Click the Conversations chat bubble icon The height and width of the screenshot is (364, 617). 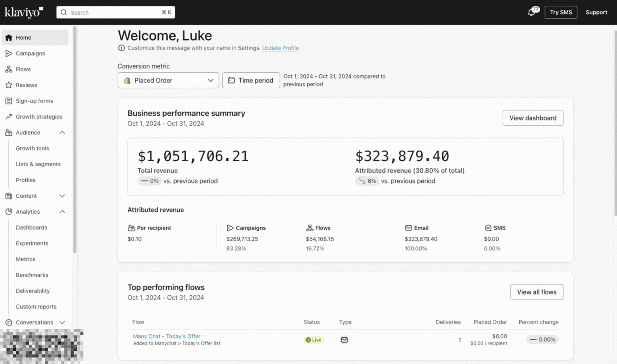coord(9,322)
